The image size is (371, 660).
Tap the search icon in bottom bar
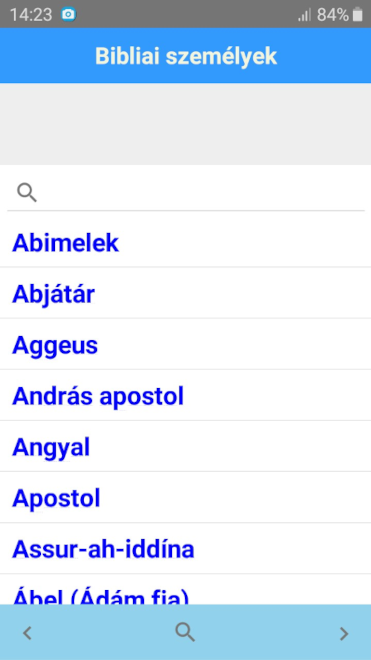pyautogui.click(x=185, y=632)
